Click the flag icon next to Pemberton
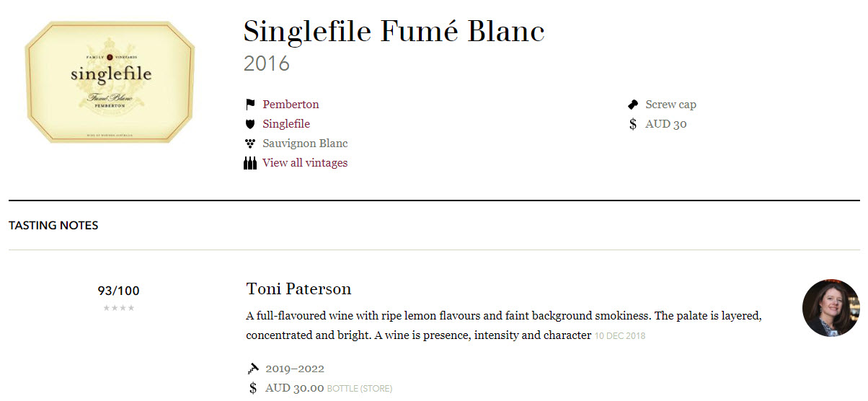Screen dimensions: 868x401 (250, 105)
